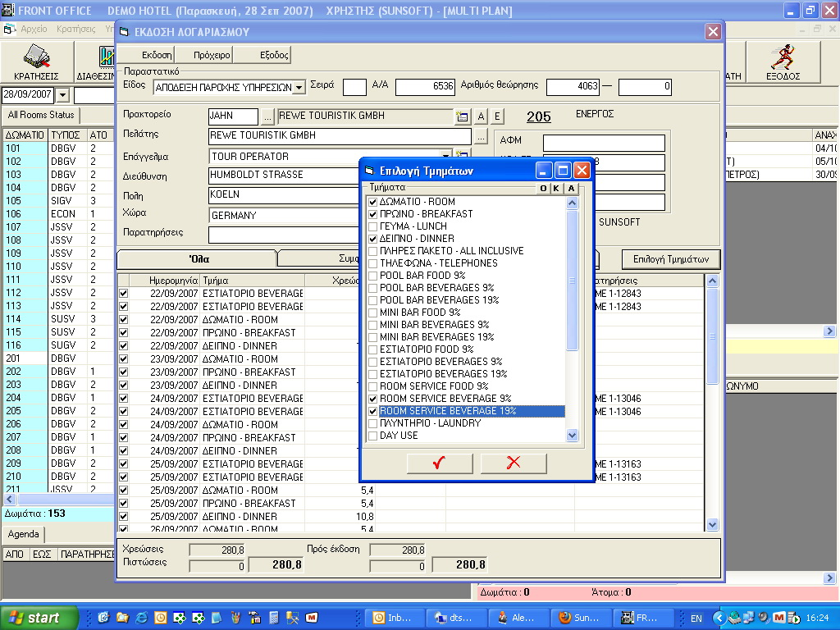The width and height of the screenshot is (840, 630).
Task: Open Inb... taskbar window
Action: tap(395, 618)
